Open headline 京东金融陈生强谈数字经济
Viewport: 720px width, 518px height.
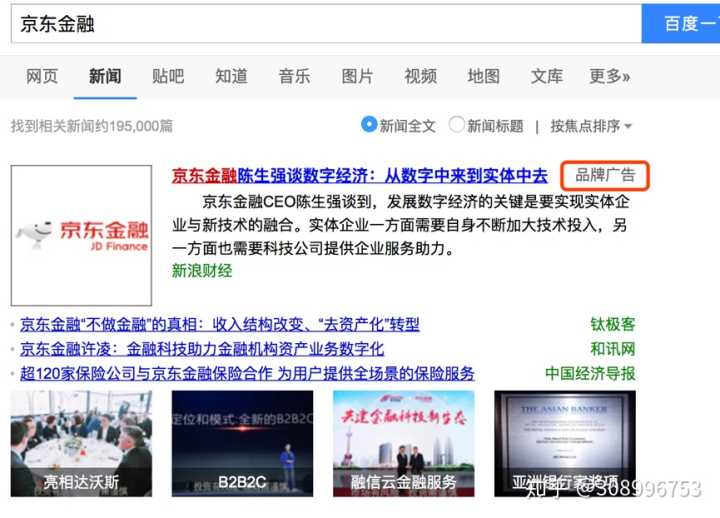[360, 175]
